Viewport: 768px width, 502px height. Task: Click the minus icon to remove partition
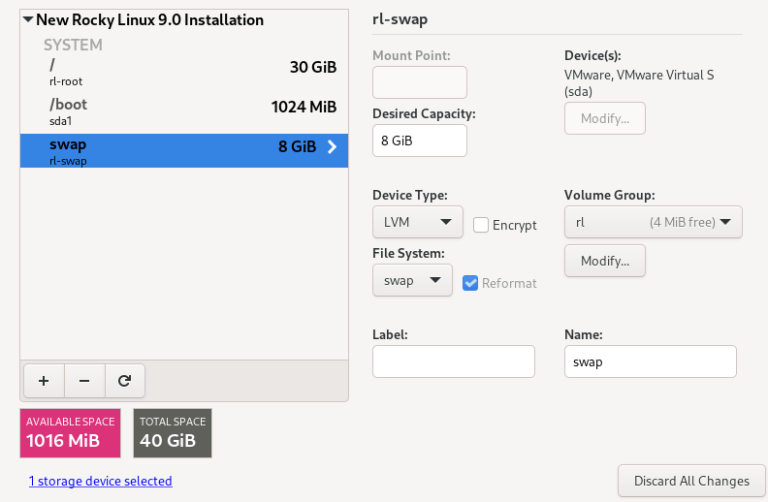tap(84, 381)
